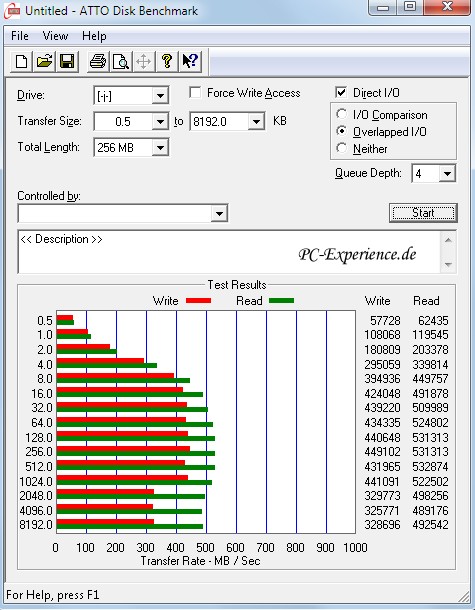The image size is (475, 610).
Task: Click inside the Description text box
Action: tap(229, 252)
